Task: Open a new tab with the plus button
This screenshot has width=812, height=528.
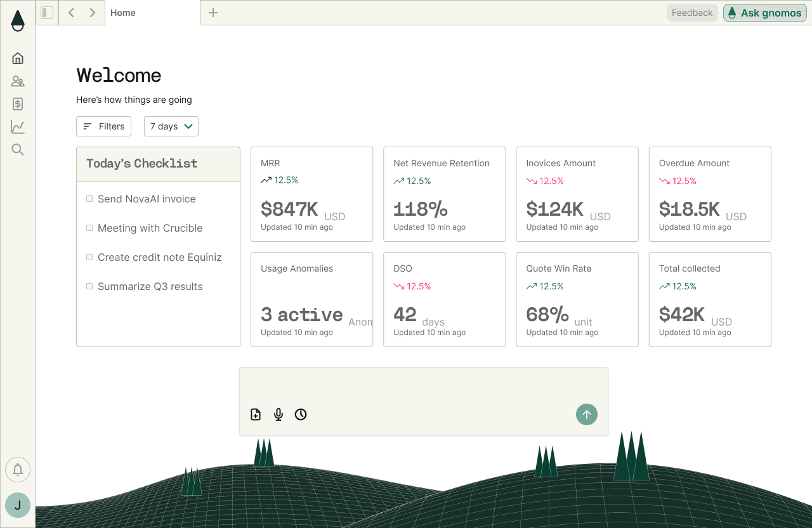Action: (x=213, y=12)
